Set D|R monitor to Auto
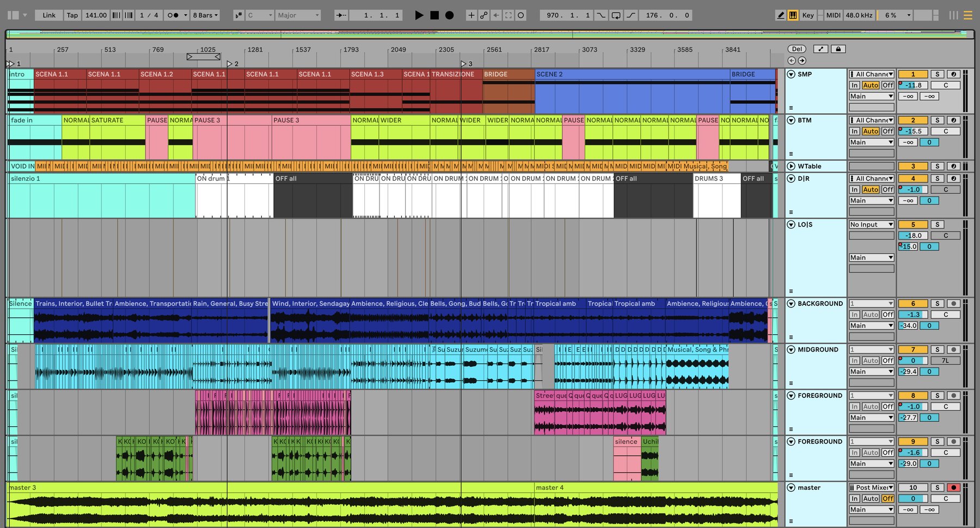The height and width of the screenshot is (528, 980). click(871, 189)
